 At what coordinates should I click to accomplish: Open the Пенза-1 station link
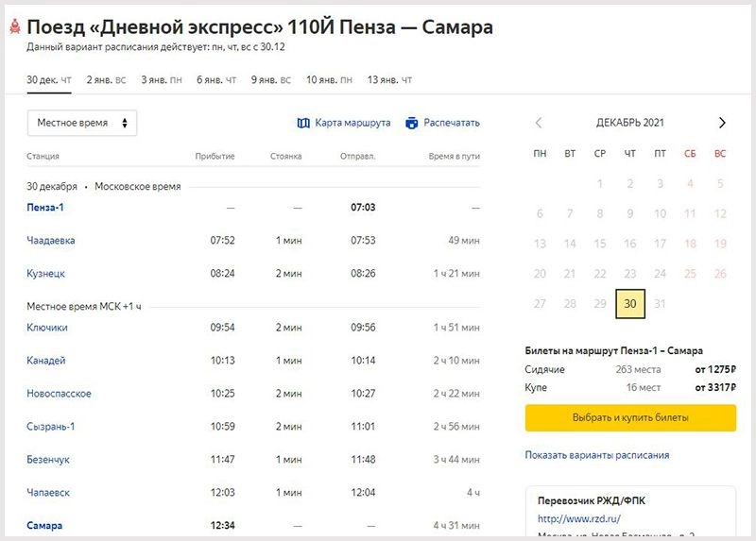45,208
